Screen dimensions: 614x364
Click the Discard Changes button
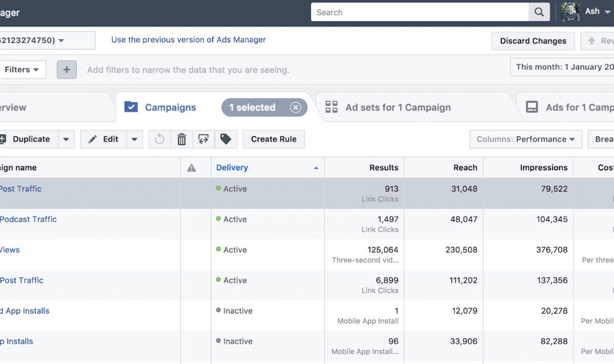[533, 41]
